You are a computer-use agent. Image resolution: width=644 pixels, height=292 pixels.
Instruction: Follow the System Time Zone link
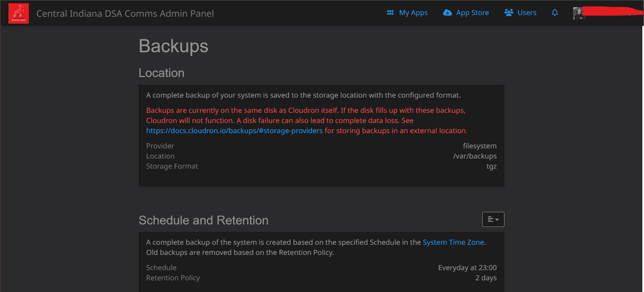(x=454, y=242)
